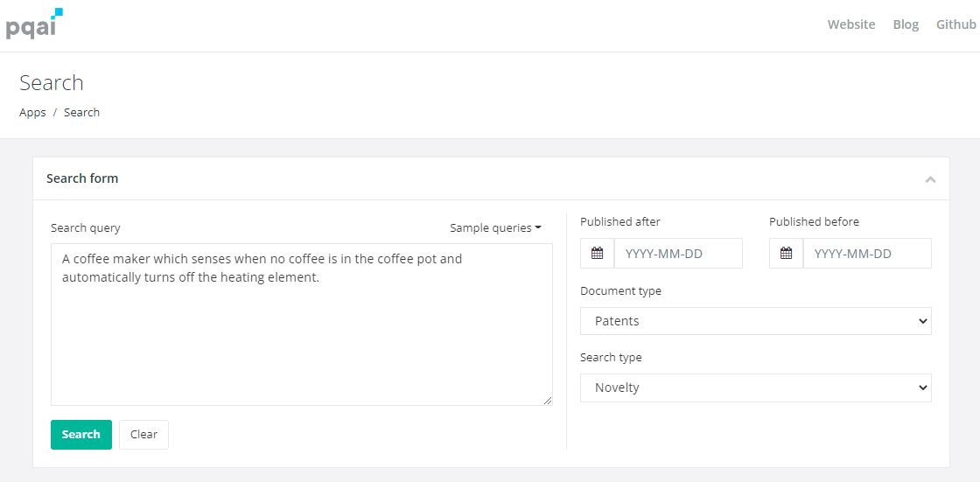Open the Github link
This screenshot has height=482, width=980.
[x=955, y=24]
